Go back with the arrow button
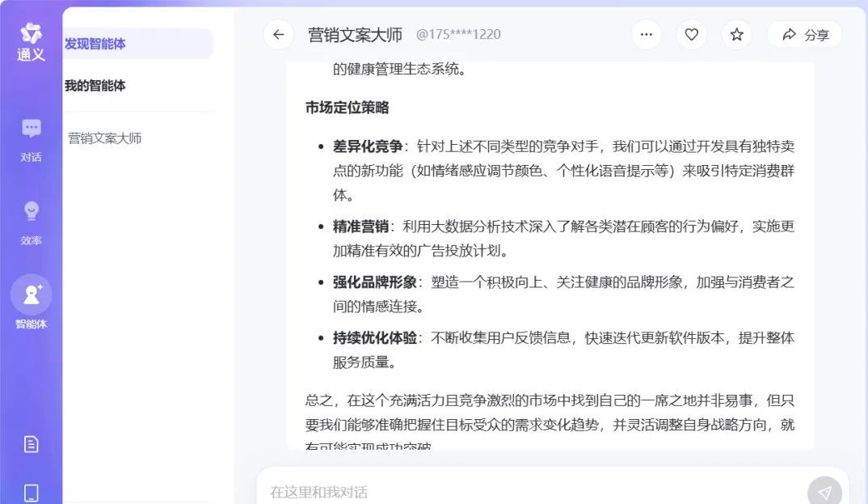The height and width of the screenshot is (504, 868). 278,34
